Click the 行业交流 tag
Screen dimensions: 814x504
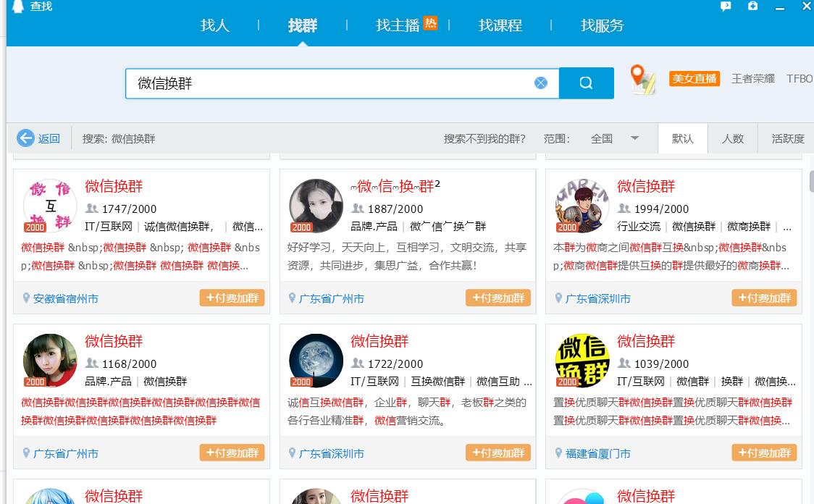tap(639, 227)
